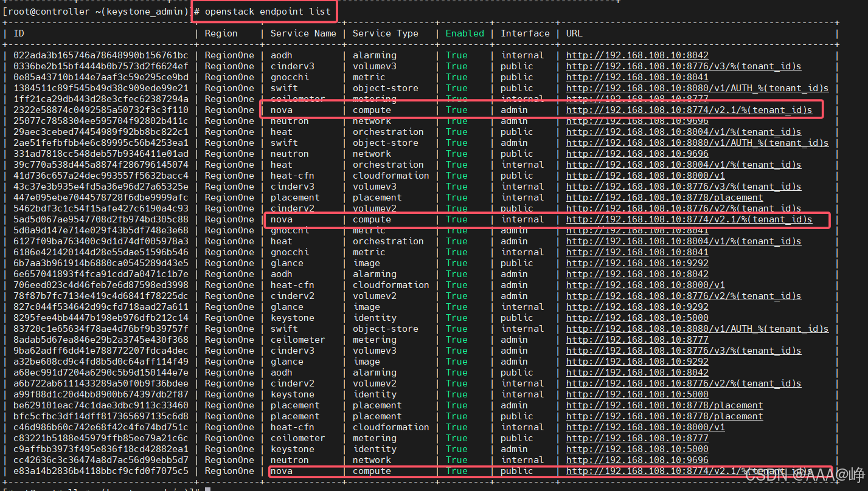Follow the heat-cfn internal URL on port 8000
The height and width of the screenshot is (491, 868).
coord(645,427)
